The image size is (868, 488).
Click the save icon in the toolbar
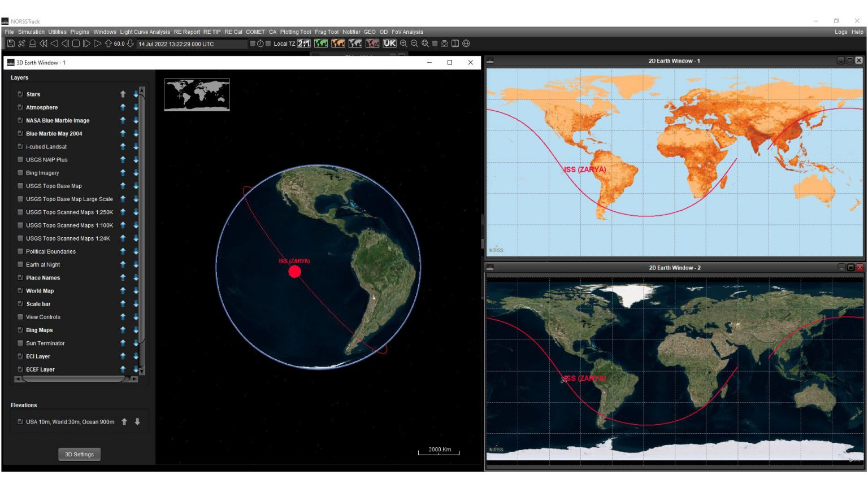pyautogui.click(x=11, y=43)
